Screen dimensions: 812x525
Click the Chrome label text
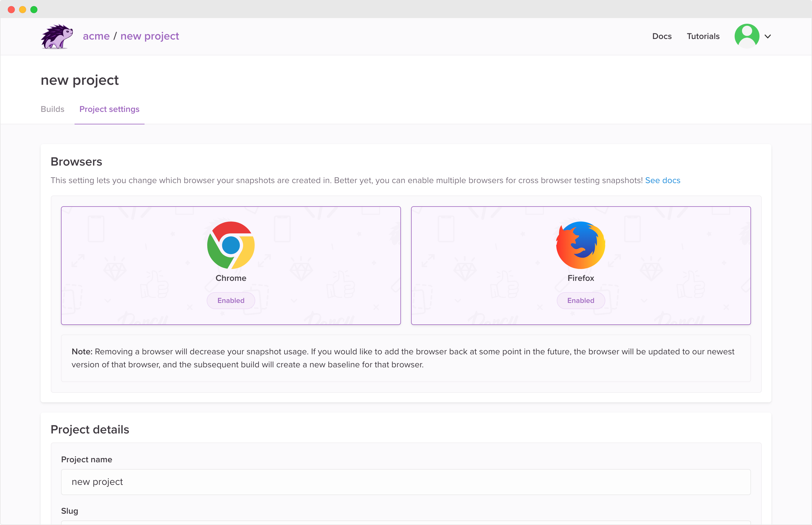[231, 278]
